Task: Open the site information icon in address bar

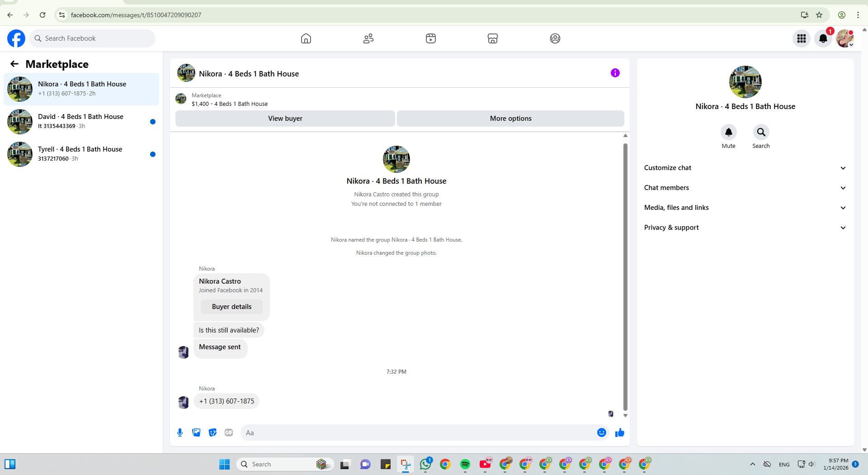Action: [62, 15]
